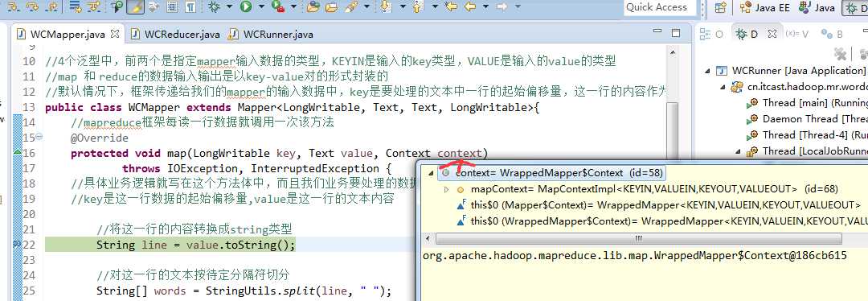This screenshot has height=301, width=868.
Task: Click the breakpoint marker at line 22
Action: pyautogui.click(x=17, y=244)
